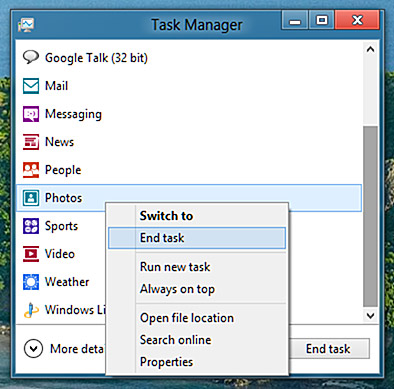This screenshot has height=389, width=394.
Task: Choose Always on top menu entry
Action: tap(197, 289)
